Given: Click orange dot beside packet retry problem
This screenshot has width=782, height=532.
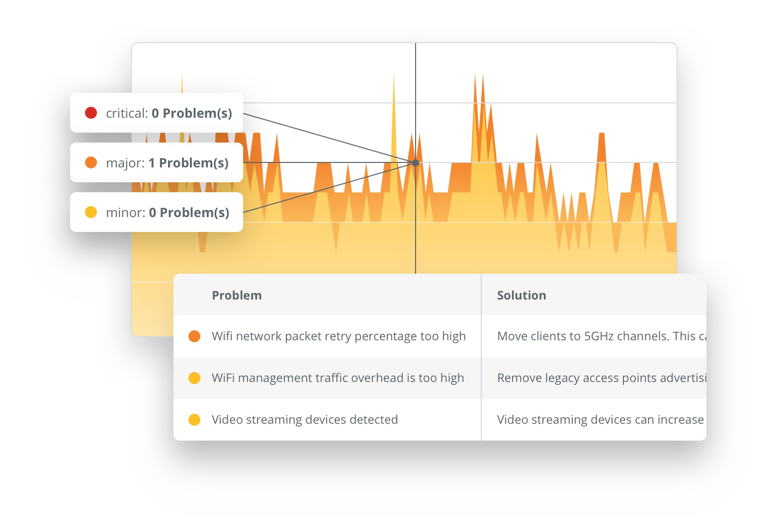Looking at the screenshot, I should coord(194,336).
